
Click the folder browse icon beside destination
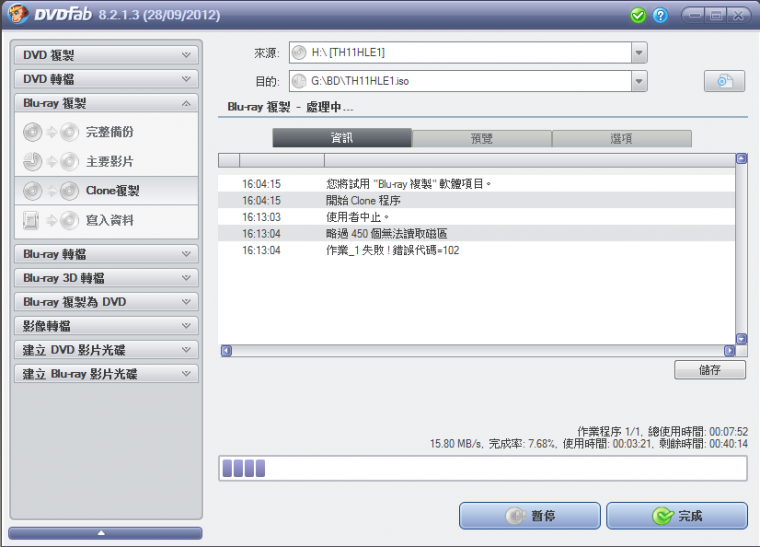[x=724, y=81]
